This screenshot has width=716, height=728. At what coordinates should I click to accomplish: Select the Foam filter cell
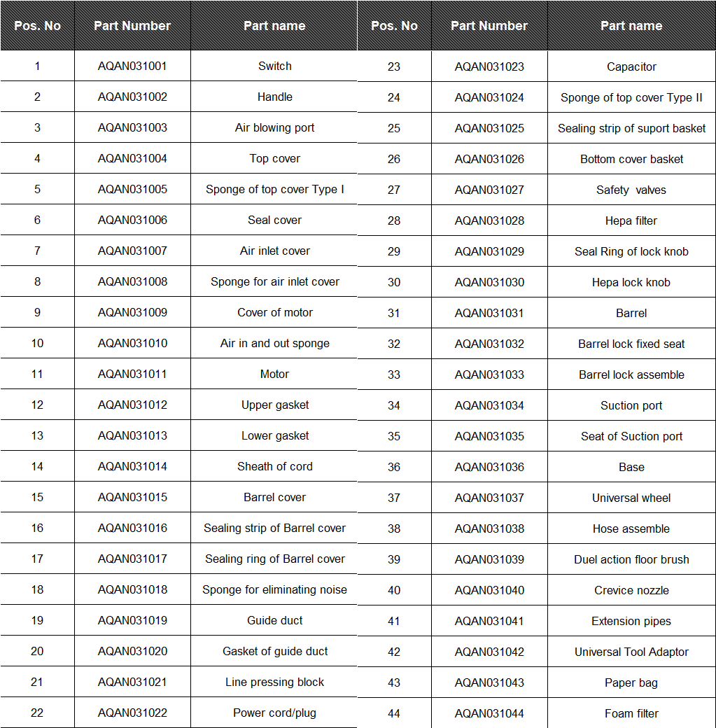click(631, 713)
